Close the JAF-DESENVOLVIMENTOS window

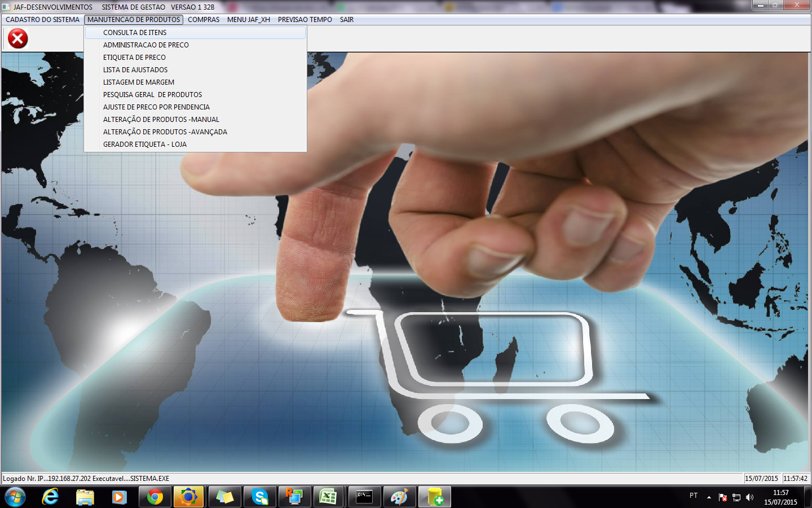pos(797,5)
